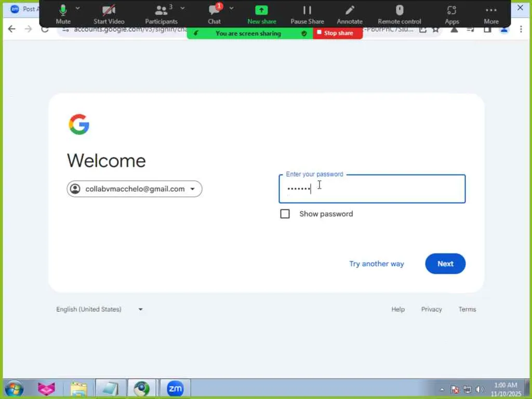
Task: Pause the screen share
Action: click(307, 14)
